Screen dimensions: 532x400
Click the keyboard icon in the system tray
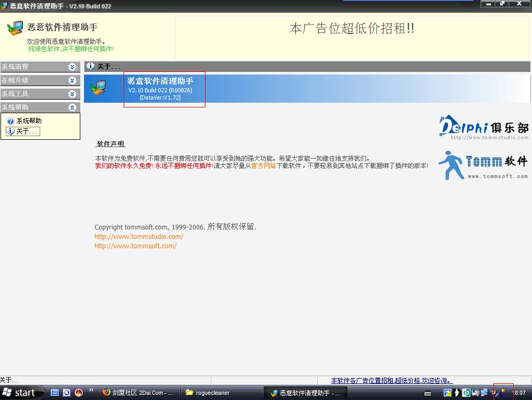point(428,393)
